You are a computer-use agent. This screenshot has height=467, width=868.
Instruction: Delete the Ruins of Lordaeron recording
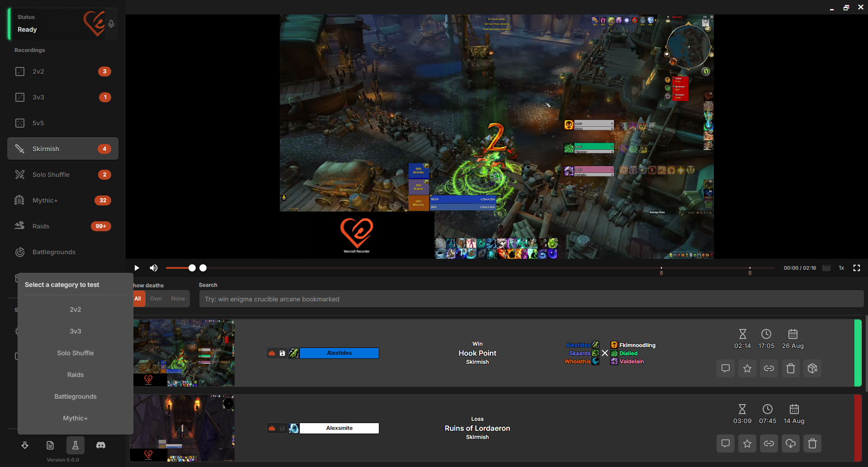812,443
